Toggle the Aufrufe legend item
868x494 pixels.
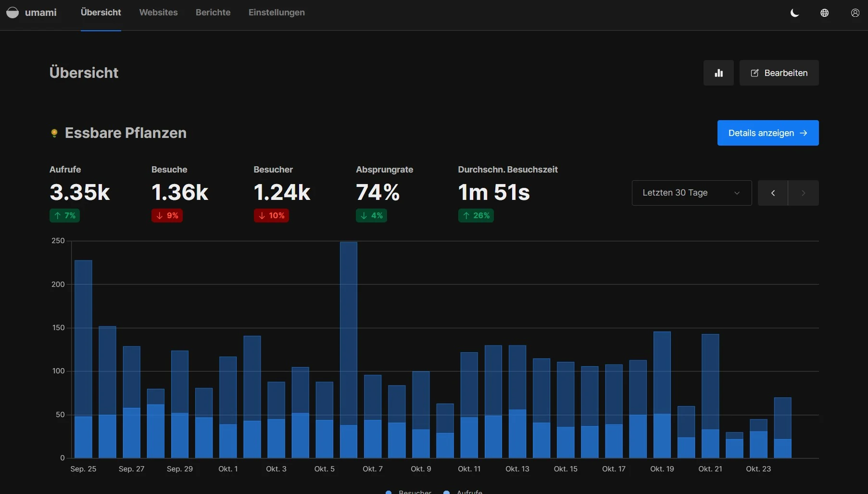click(464, 491)
